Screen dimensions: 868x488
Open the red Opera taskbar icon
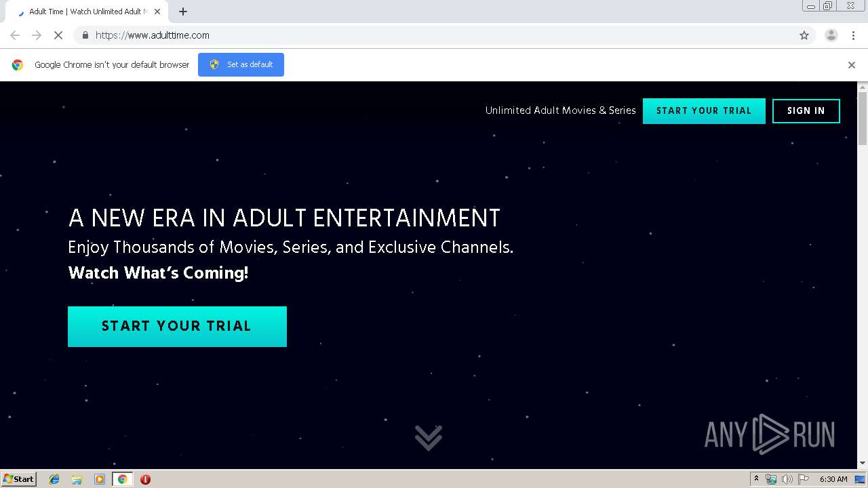145,479
